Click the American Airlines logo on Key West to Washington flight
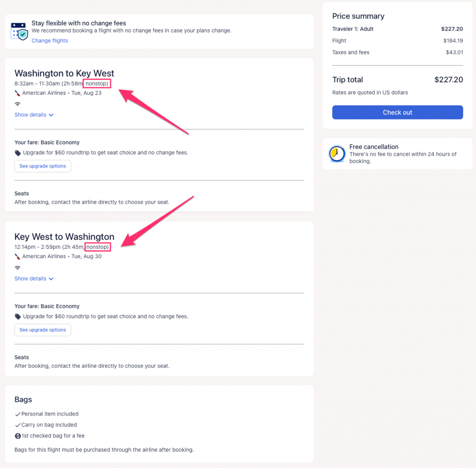476x468 pixels. [18, 256]
